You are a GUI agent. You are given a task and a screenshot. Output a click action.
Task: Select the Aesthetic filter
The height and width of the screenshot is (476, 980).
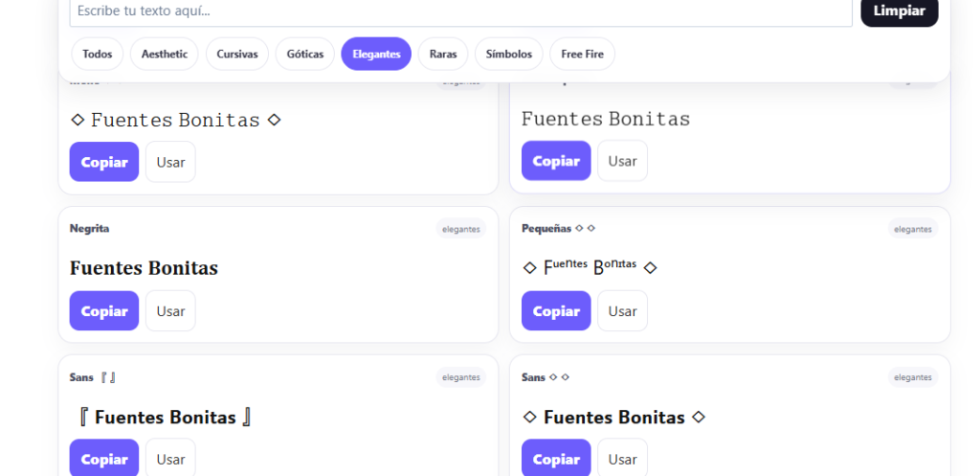coord(165,54)
